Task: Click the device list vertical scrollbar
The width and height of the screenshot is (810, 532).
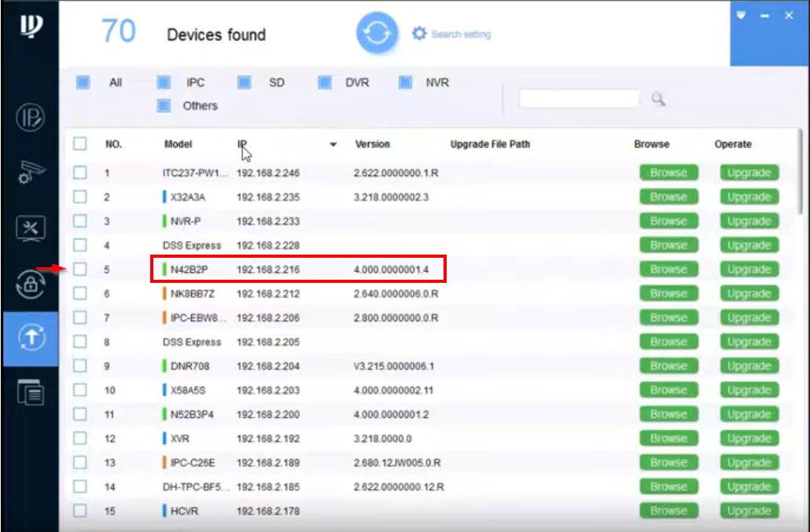Action: click(801, 171)
